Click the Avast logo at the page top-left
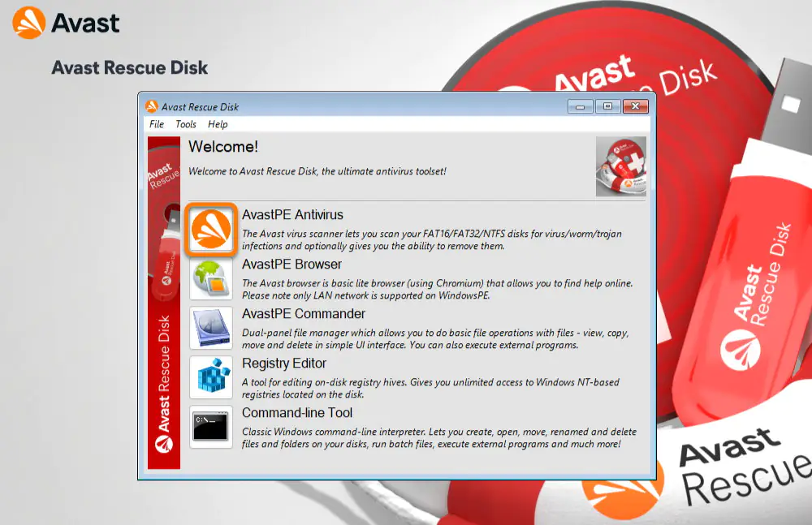This screenshot has width=812, height=525. pos(67,23)
